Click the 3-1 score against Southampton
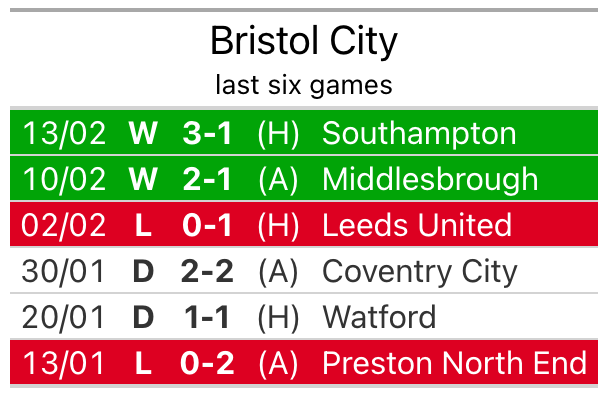The height and width of the screenshot is (396, 606). click(x=207, y=133)
